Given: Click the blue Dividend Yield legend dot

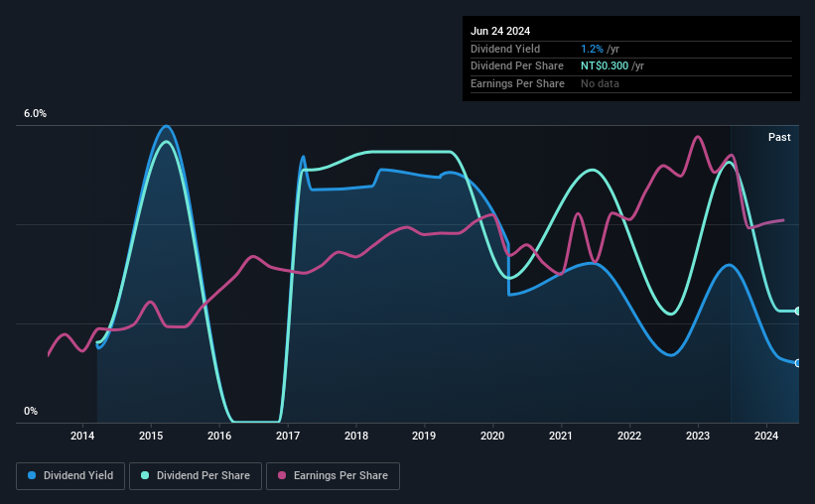Looking at the screenshot, I should [32, 475].
